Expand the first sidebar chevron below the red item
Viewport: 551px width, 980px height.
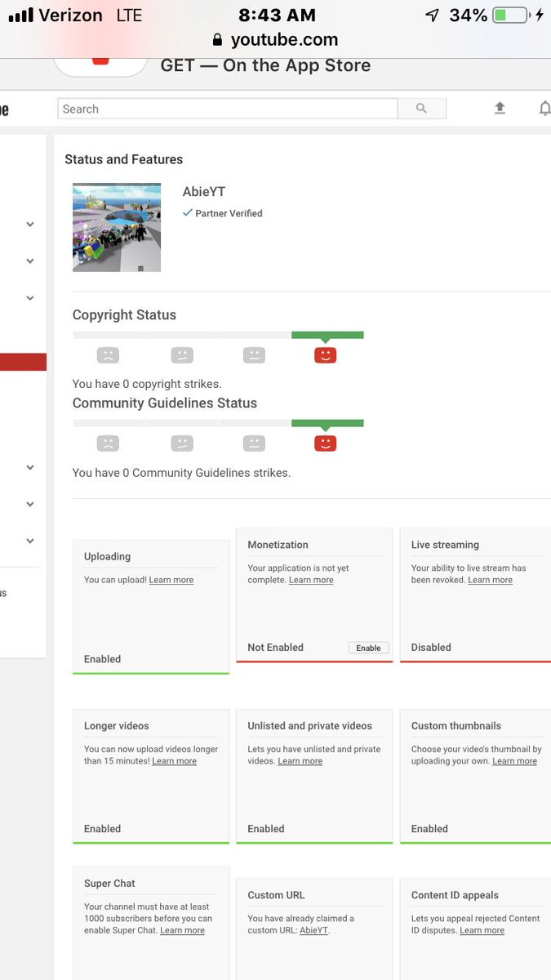tap(30, 467)
